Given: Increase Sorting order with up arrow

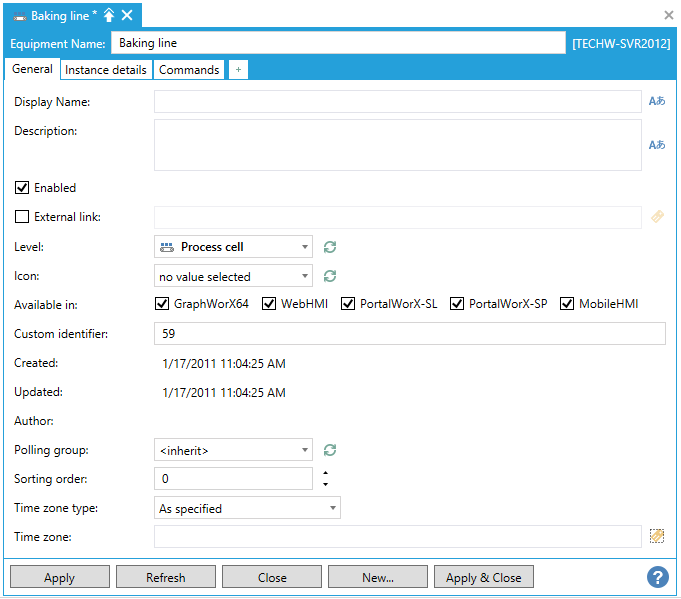Looking at the screenshot, I should (325, 473).
